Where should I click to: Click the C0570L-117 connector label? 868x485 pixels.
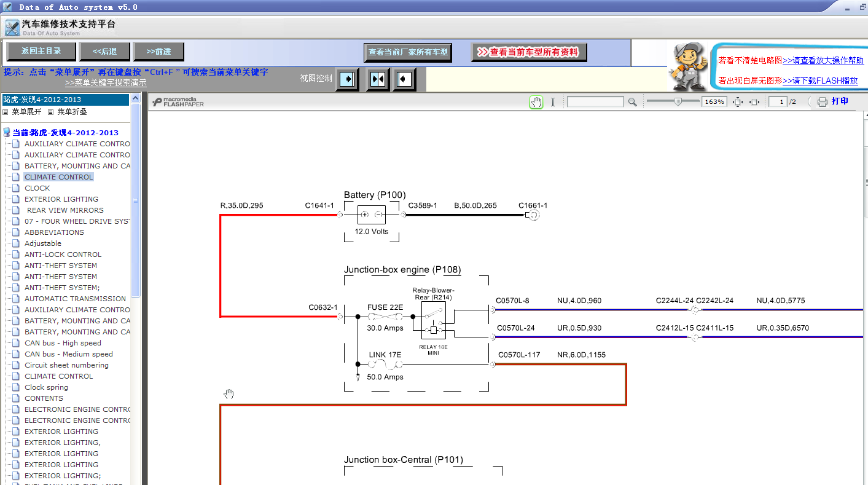tap(519, 355)
